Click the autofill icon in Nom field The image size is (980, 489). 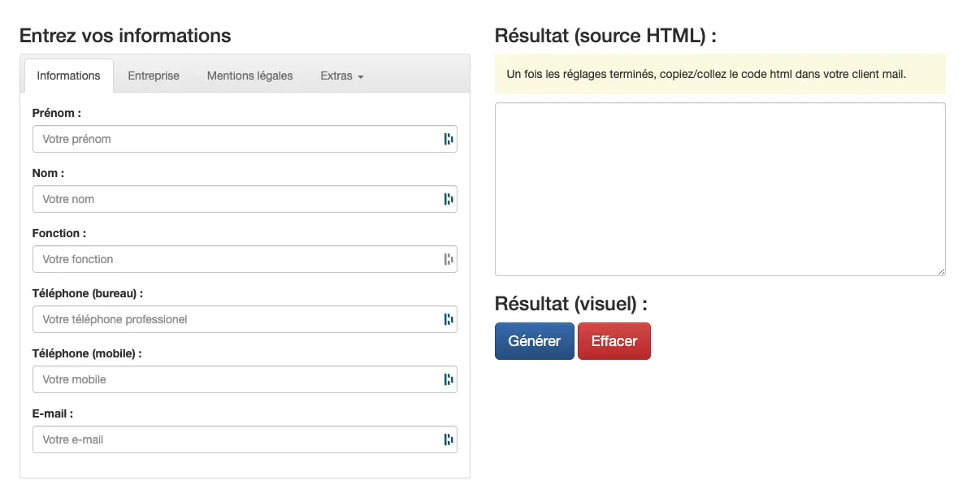click(x=448, y=199)
